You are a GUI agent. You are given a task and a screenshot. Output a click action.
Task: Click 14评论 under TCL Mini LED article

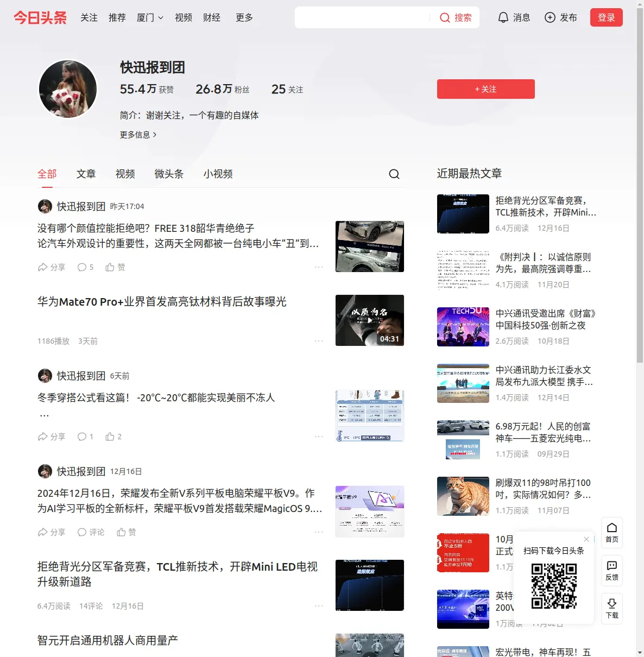(91, 606)
